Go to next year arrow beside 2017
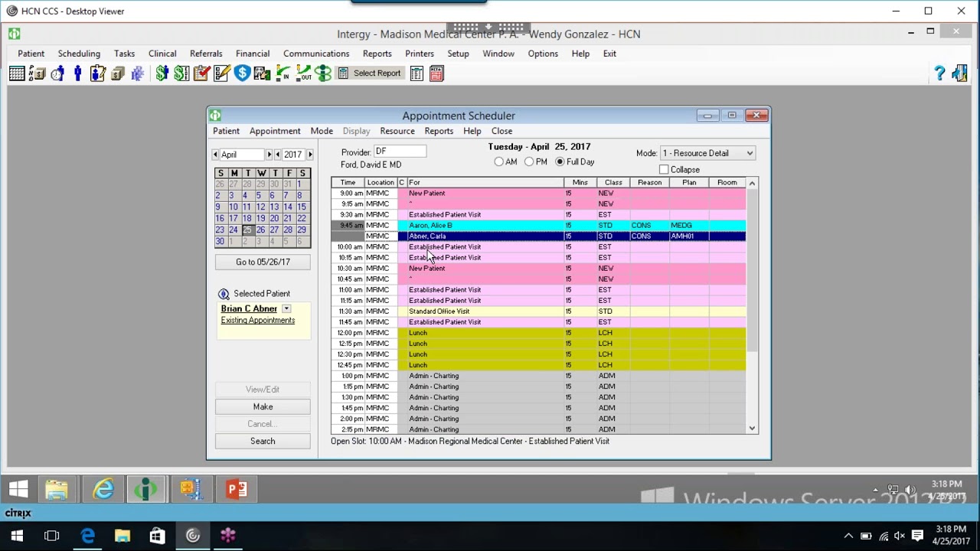Viewport: 980px width, 551px height. point(309,155)
